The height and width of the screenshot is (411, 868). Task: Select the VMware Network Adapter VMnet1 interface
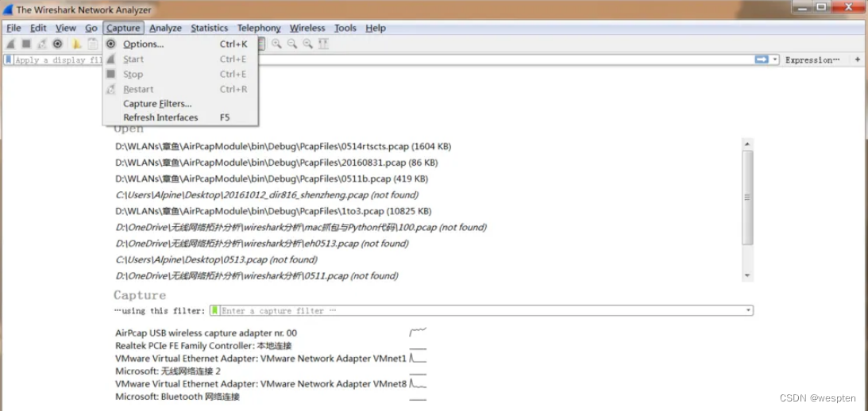tap(260, 359)
